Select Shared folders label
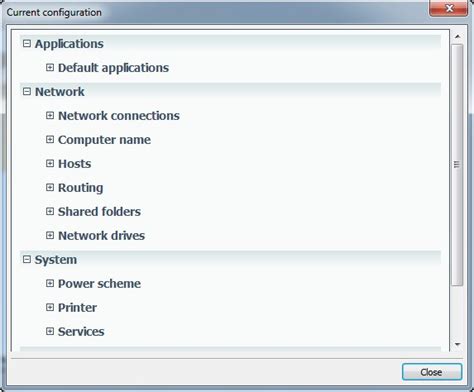 (x=99, y=212)
